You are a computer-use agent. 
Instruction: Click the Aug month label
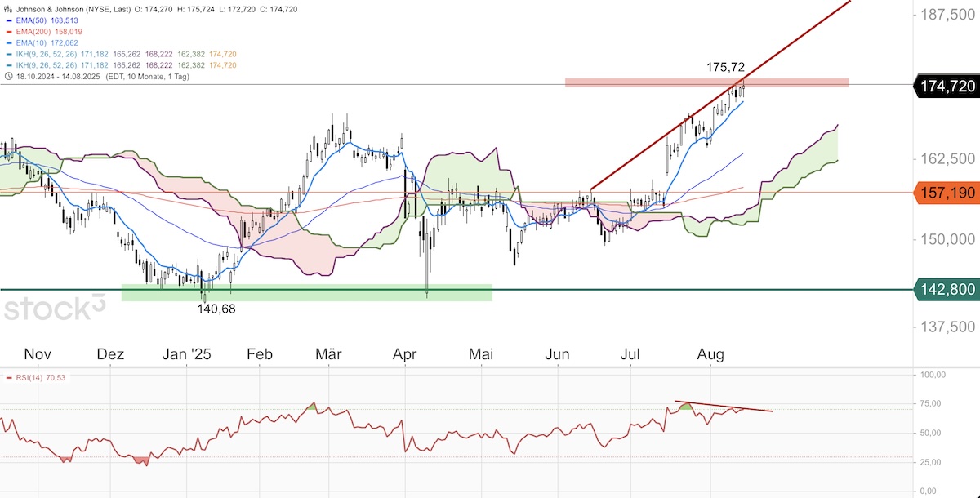710,354
